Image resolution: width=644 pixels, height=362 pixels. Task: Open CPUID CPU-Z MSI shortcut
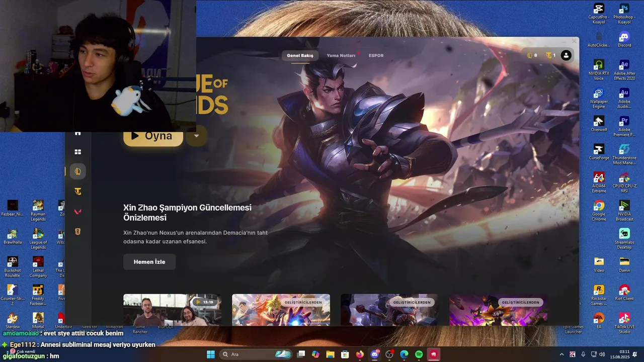tap(624, 183)
